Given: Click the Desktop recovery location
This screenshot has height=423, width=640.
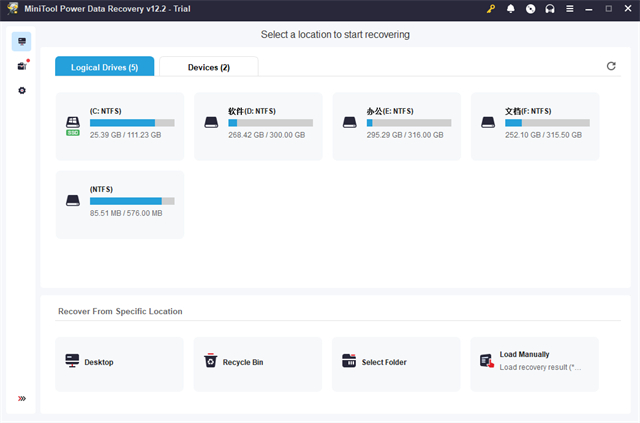Looking at the screenshot, I should 120,363.
